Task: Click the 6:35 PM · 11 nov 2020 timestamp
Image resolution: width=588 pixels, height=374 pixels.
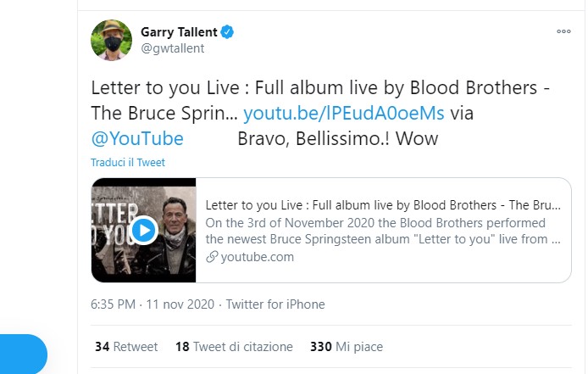Action: point(153,304)
